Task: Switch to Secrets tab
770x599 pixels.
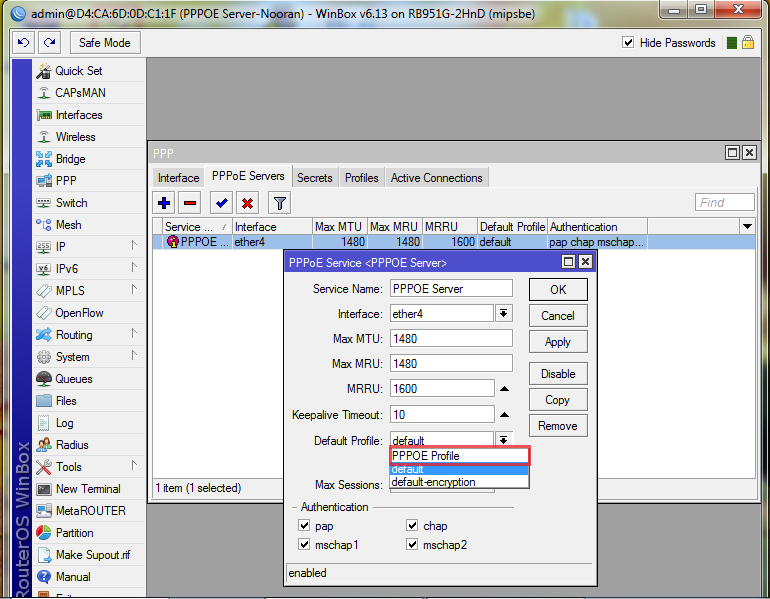Action: (314, 178)
